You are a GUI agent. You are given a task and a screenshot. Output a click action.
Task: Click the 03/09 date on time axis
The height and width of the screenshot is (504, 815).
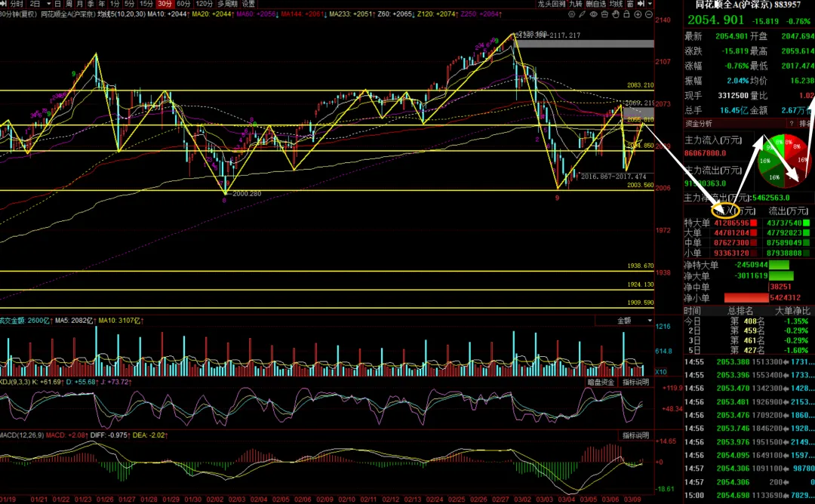632,499
